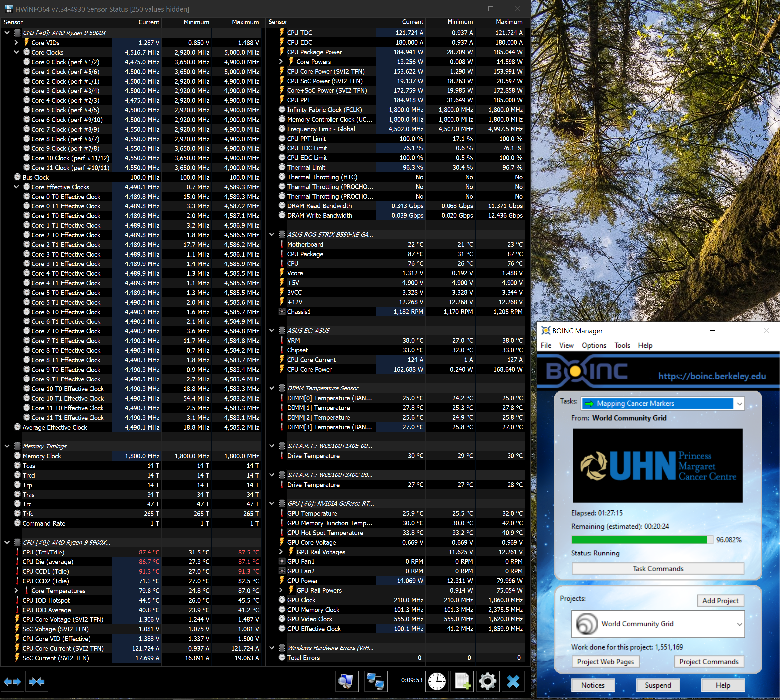Click the GPU Fan1 fan icon
This screenshot has height=700, width=780.
point(282,561)
